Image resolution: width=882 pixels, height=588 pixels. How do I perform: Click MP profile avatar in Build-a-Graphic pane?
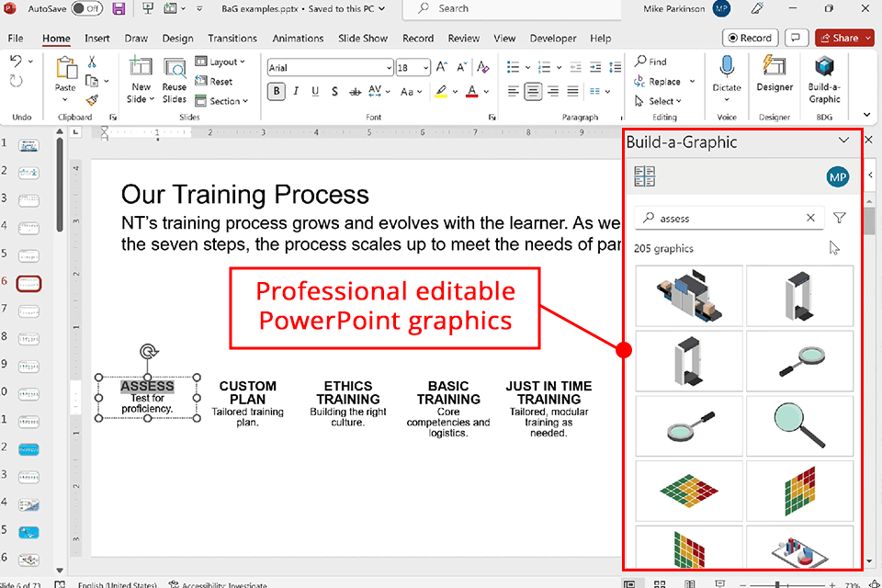(838, 176)
